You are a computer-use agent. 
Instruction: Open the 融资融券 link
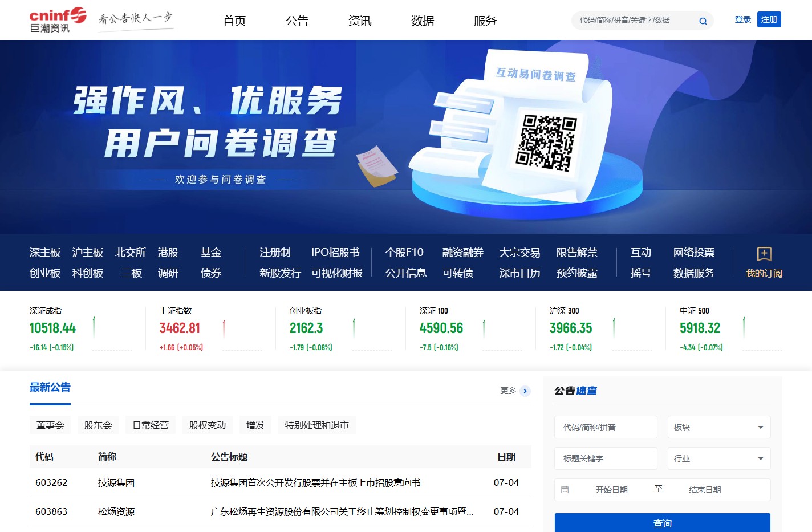tap(463, 253)
